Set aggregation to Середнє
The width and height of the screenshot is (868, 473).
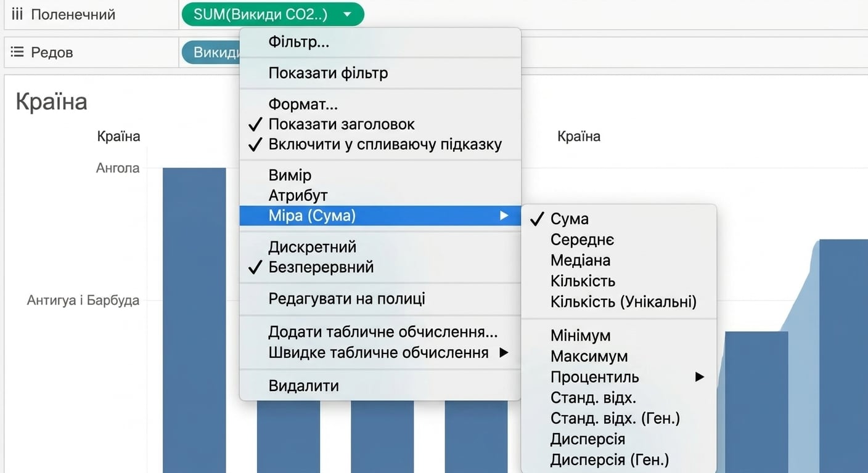[619, 240]
